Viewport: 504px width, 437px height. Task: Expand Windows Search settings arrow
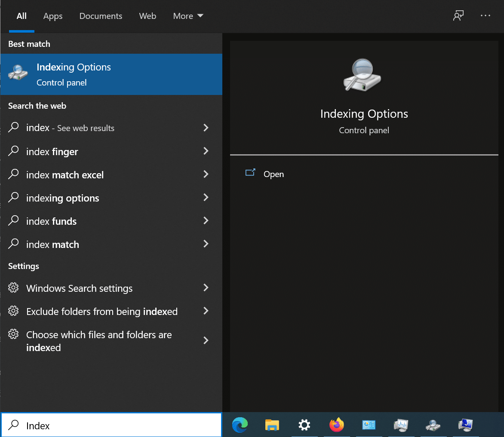[206, 288]
